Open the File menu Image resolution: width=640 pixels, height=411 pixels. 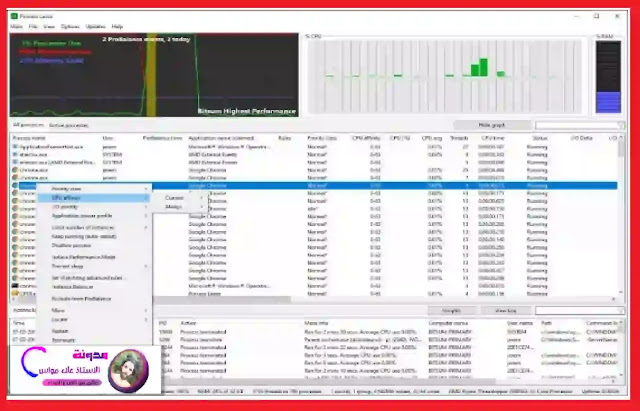point(33,27)
